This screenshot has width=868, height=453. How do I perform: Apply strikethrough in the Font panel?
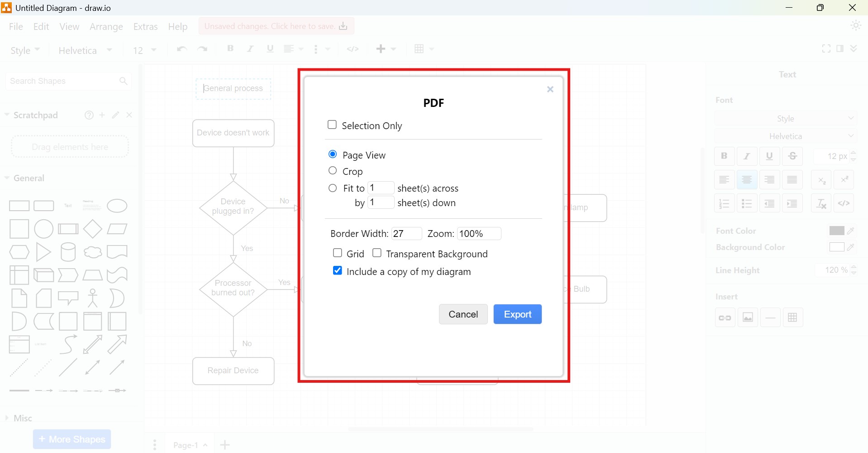click(x=792, y=156)
